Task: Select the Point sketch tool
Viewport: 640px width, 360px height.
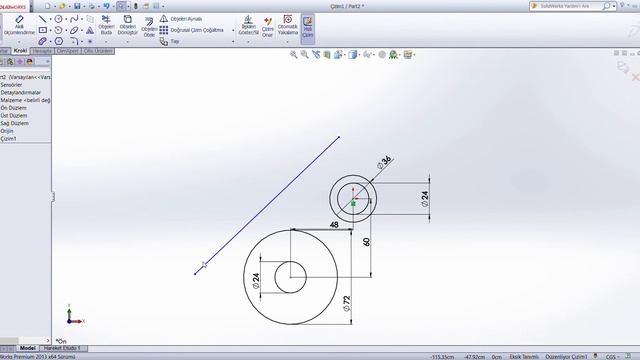Action: click(90, 41)
